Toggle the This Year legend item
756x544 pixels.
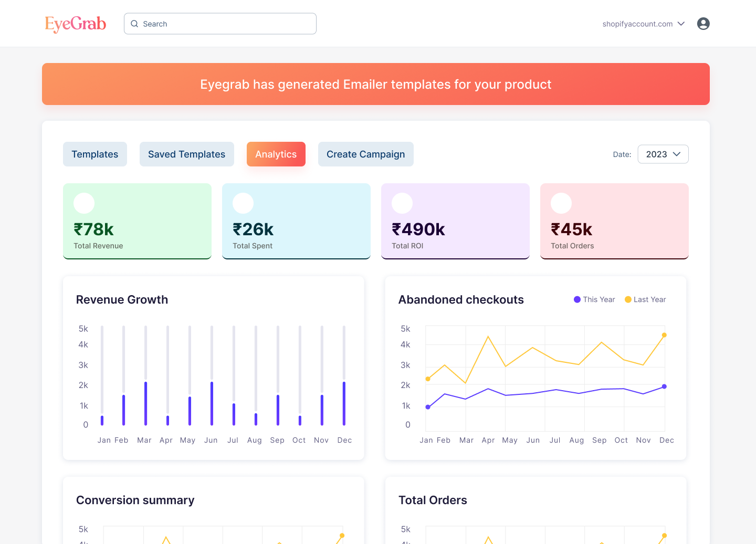(x=594, y=299)
